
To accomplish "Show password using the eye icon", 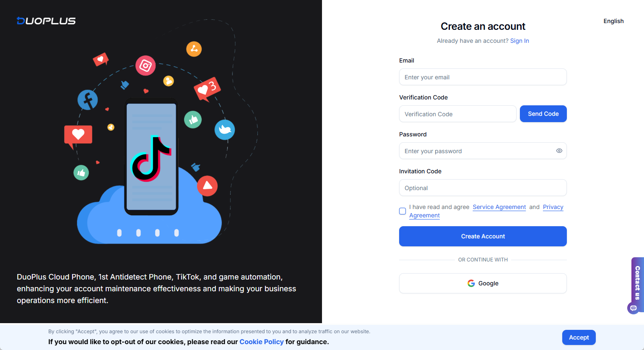I will [559, 151].
